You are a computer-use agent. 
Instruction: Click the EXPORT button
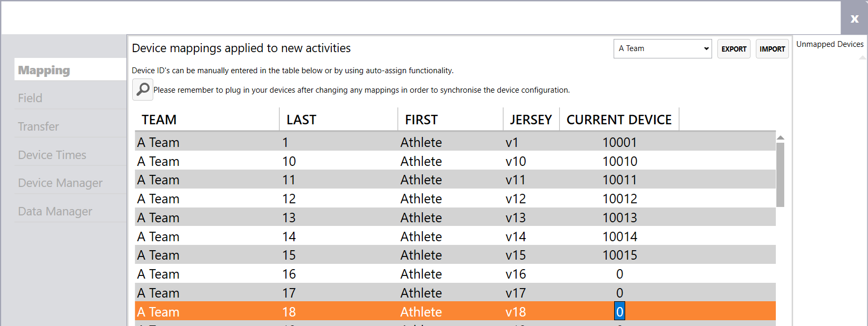[x=734, y=48]
